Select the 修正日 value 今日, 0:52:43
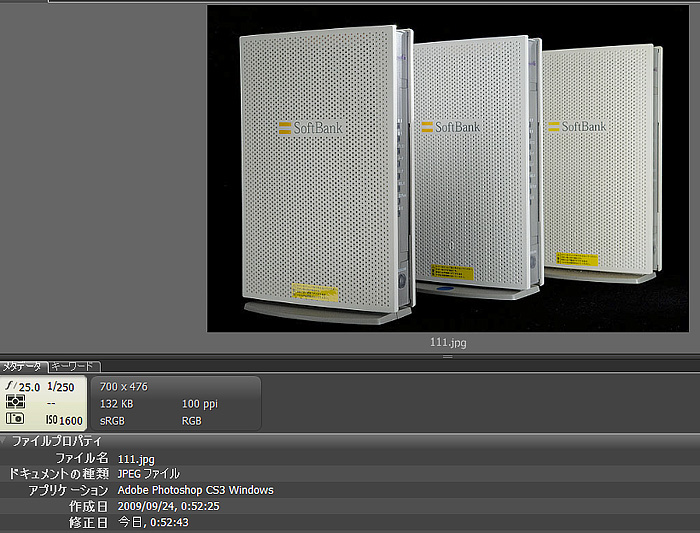700x533 pixels. coord(153,522)
